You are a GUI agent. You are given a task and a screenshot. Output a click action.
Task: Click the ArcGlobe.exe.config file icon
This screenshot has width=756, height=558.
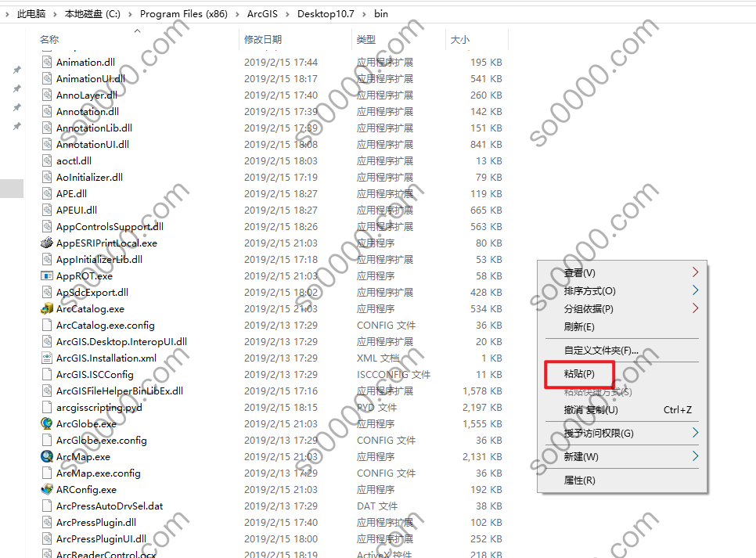pyautogui.click(x=47, y=440)
